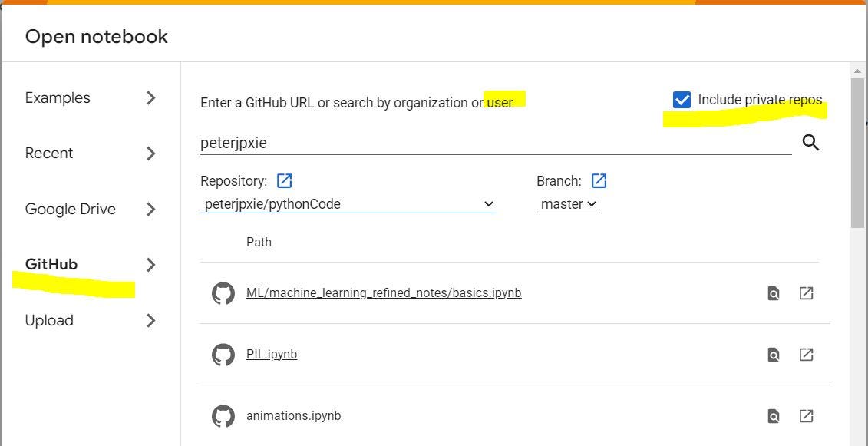Click the dialog vertical scrollbar thumb

[x=857, y=152]
